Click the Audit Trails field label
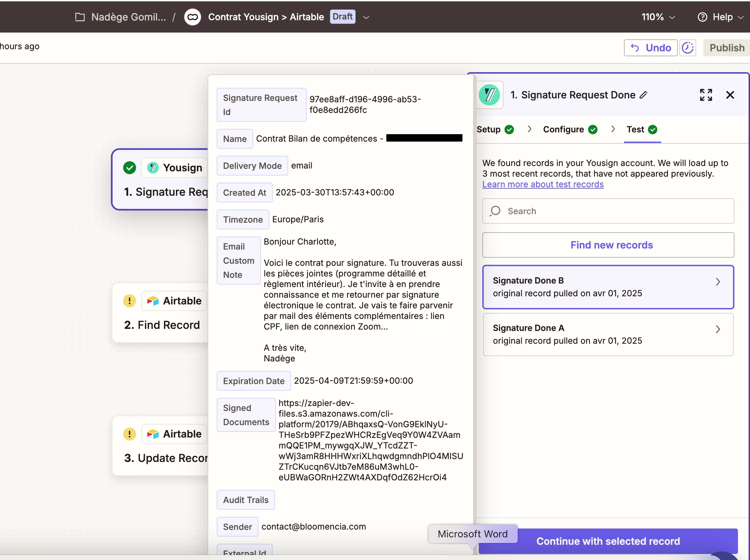The height and width of the screenshot is (560, 750). [x=246, y=500]
